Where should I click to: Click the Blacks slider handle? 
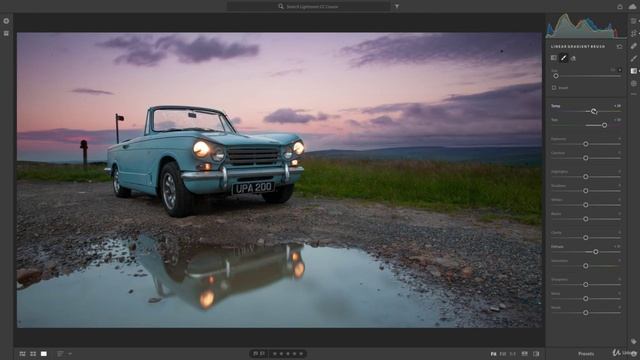pos(586,219)
